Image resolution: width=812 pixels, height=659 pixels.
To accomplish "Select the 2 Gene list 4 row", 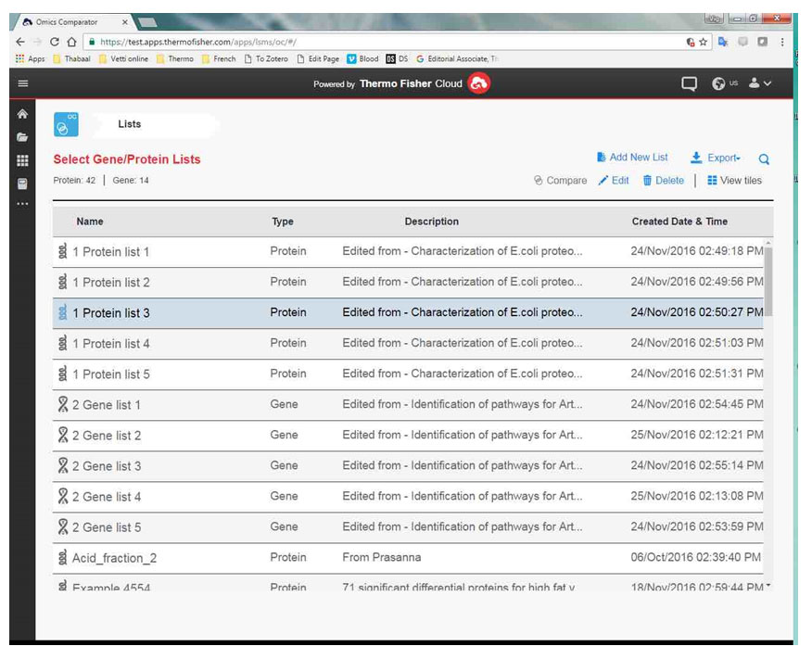I will [x=408, y=496].
